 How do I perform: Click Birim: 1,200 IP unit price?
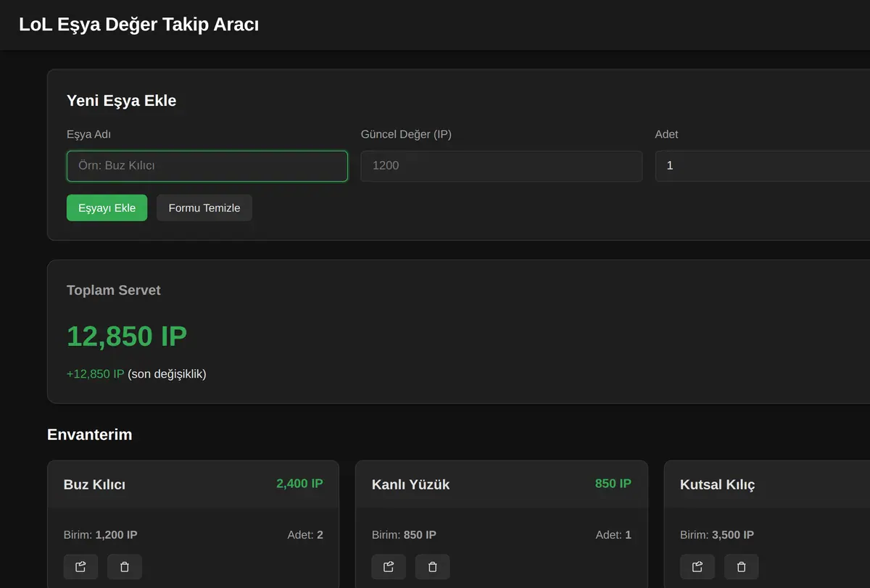101,535
